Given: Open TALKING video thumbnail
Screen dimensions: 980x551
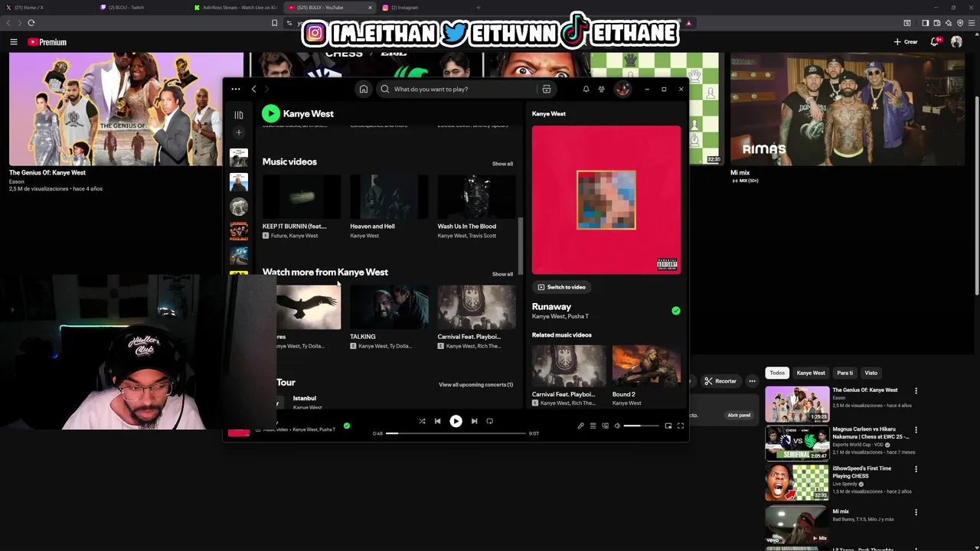Looking at the screenshot, I should click(x=389, y=308).
